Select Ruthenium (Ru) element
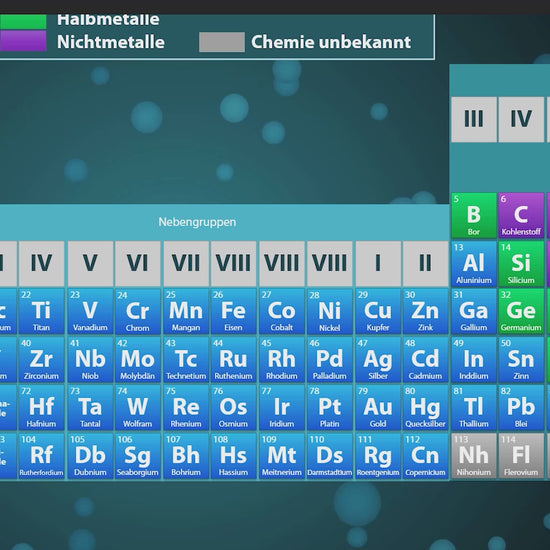550x550 pixels. (x=233, y=360)
